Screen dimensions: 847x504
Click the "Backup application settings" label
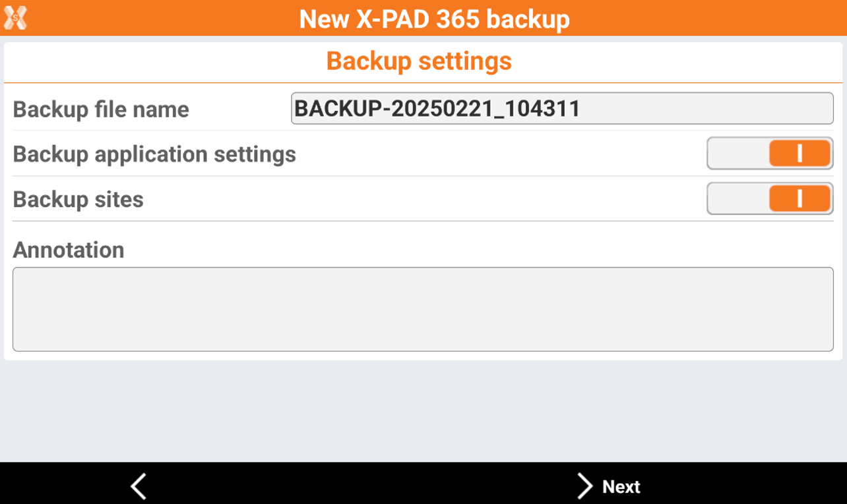coord(154,154)
